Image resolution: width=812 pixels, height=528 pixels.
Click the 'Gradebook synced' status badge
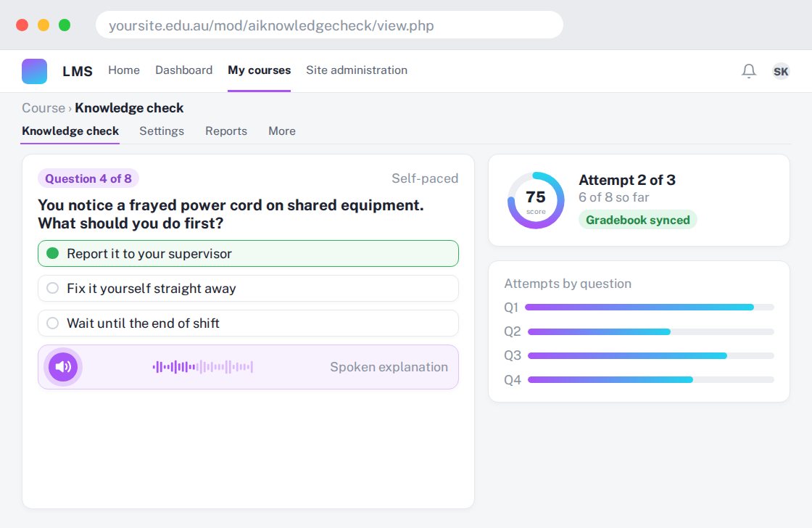637,220
